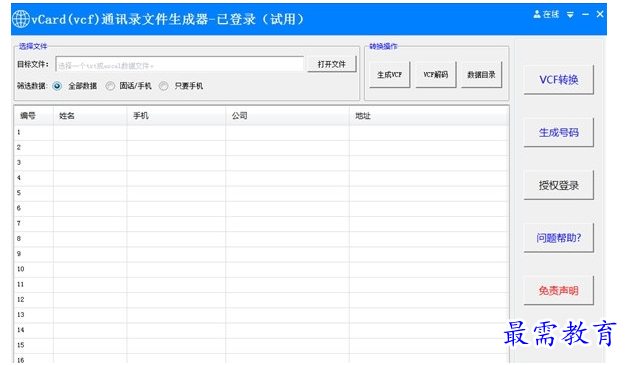Select the 固话/手机 radio option
This screenshot has height=365, width=625.
[x=110, y=86]
